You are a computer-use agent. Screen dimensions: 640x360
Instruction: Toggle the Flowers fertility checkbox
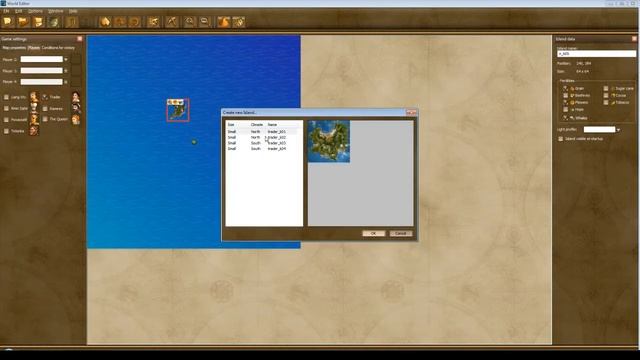(x=565, y=102)
